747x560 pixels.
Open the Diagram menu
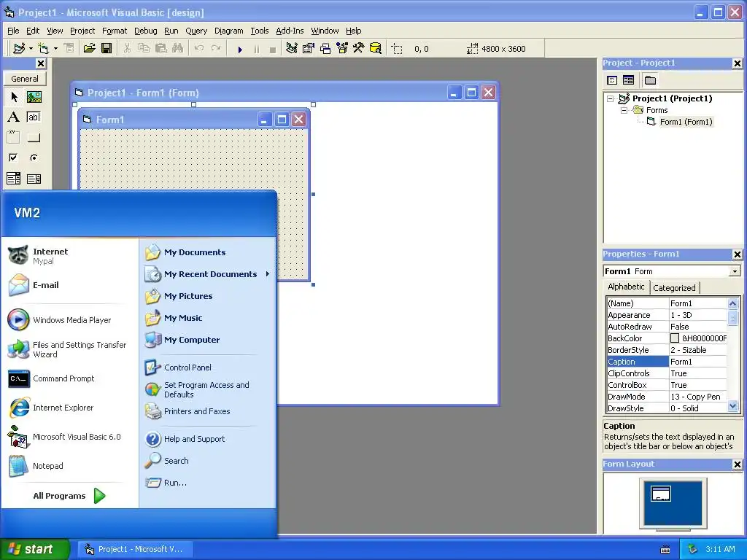(228, 31)
